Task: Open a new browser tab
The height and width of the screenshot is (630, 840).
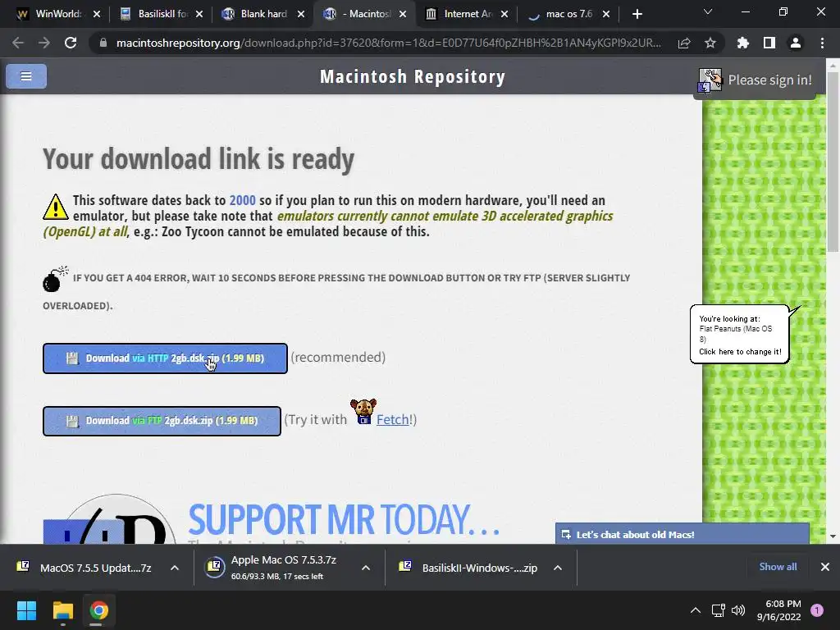Action: [x=637, y=14]
